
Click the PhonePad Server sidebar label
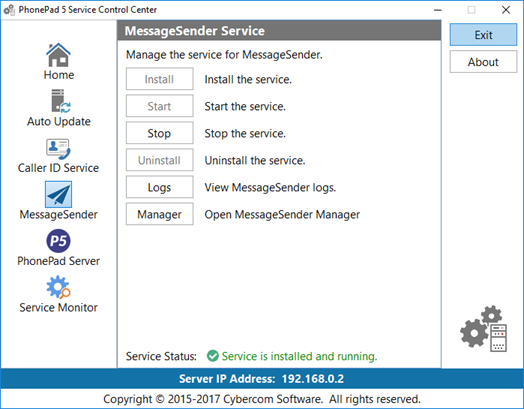click(x=58, y=261)
